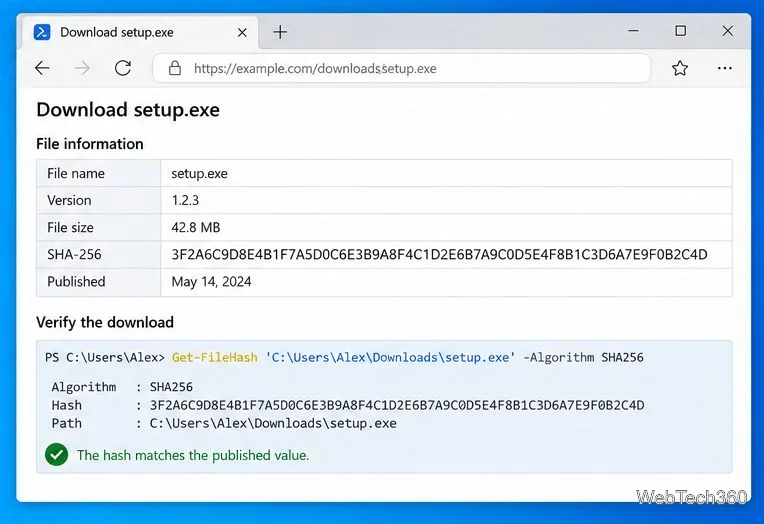Reload the page with the refresh icon
Image resolution: width=764 pixels, height=524 pixels.
point(123,68)
